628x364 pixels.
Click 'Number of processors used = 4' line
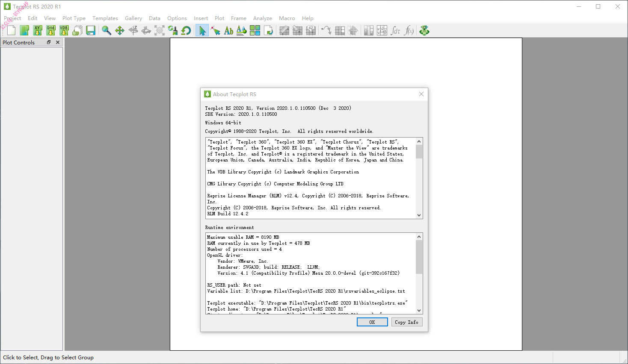coord(244,249)
